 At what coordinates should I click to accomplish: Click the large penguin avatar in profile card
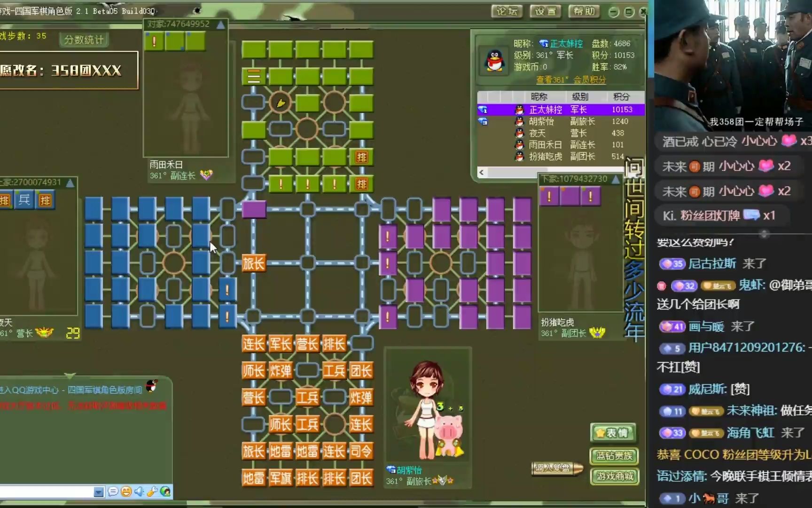click(494, 61)
